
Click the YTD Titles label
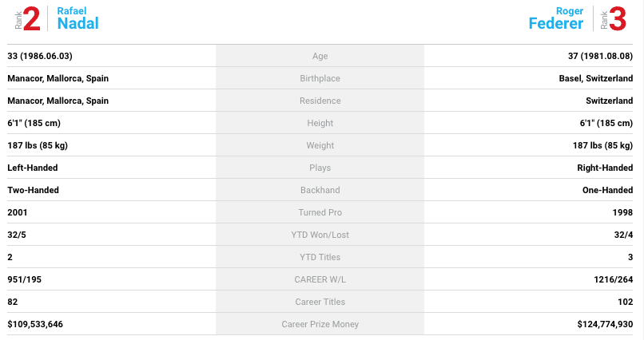[x=320, y=257]
